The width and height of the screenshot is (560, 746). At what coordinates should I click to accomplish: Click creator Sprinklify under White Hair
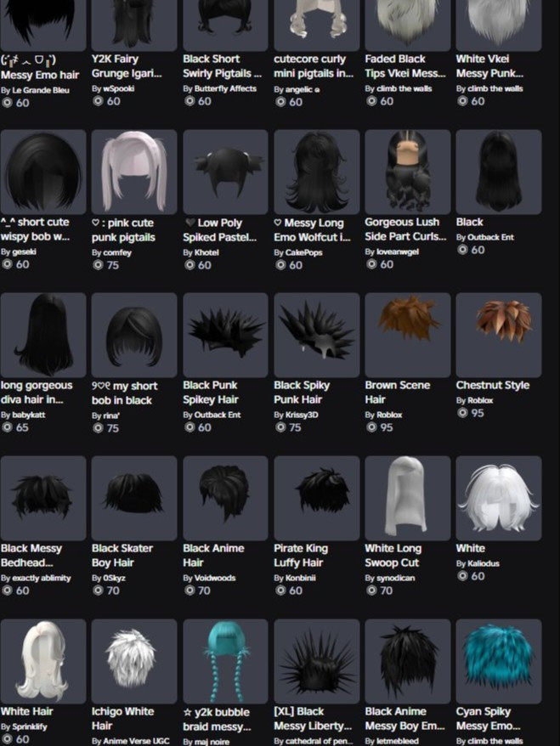[x=30, y=726]
